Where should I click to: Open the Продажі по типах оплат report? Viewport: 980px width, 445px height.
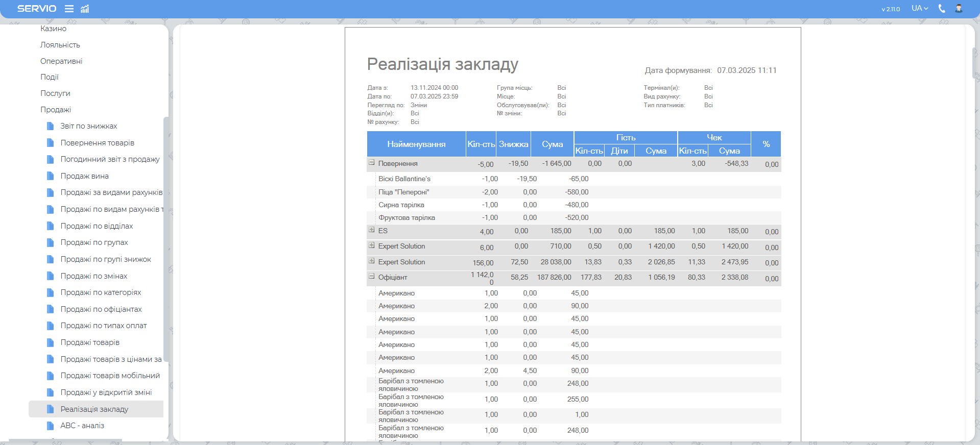pos(104,326)
